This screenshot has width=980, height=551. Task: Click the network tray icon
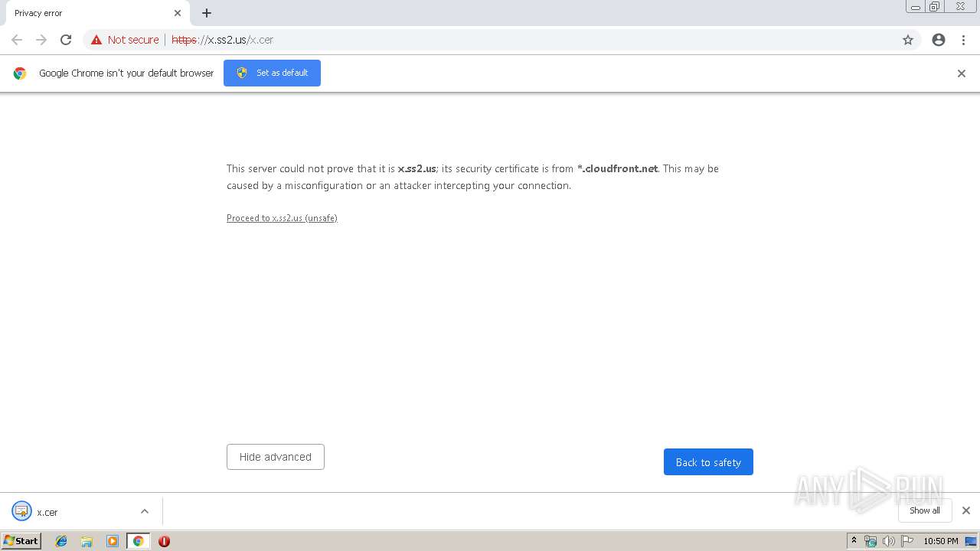click(871, 541)
